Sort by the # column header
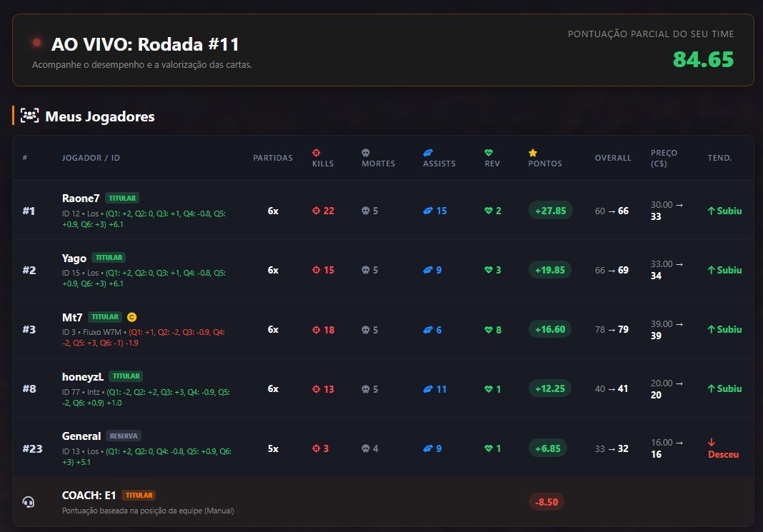The height and width of the screenshot is (532, 763). point(25,158)
